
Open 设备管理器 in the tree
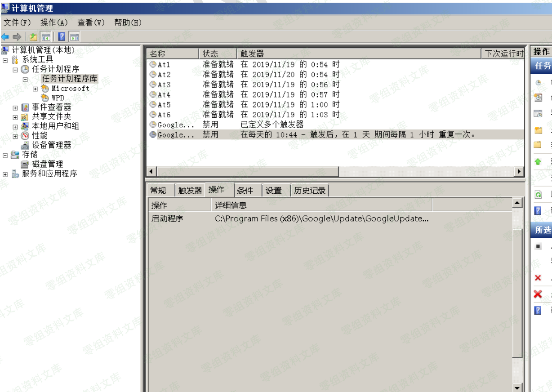pyautogui.click(x=51, y=145)
